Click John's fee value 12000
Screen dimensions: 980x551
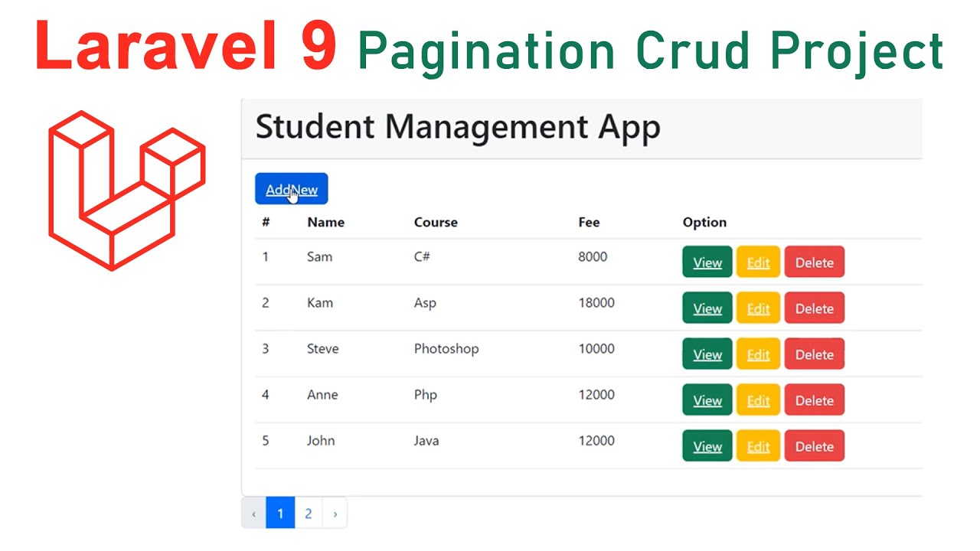pos(596,440)
